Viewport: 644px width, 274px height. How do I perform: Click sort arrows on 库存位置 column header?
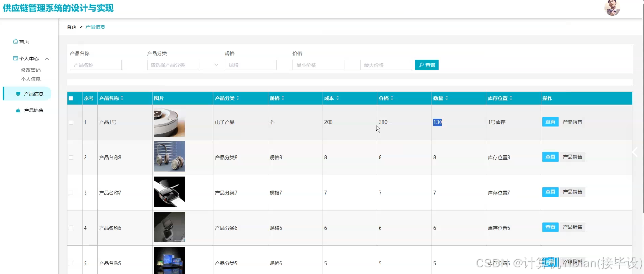point(511,98)
